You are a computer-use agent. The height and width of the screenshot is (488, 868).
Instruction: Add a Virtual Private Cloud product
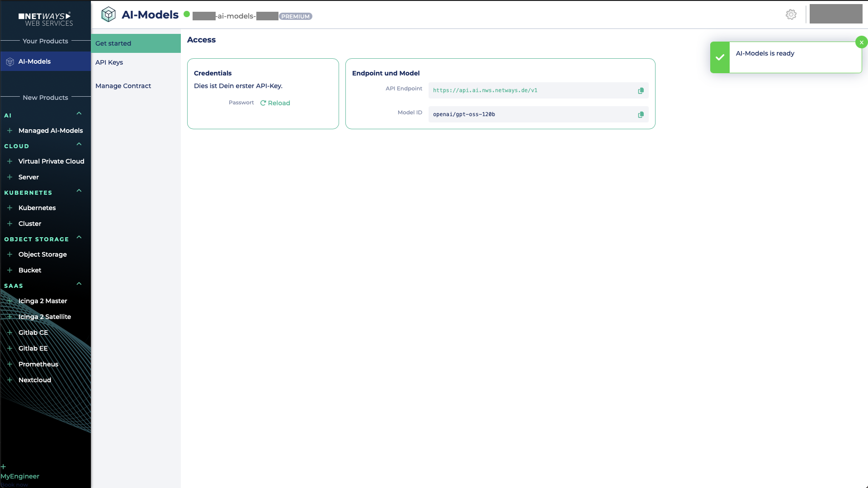[51, 161]
